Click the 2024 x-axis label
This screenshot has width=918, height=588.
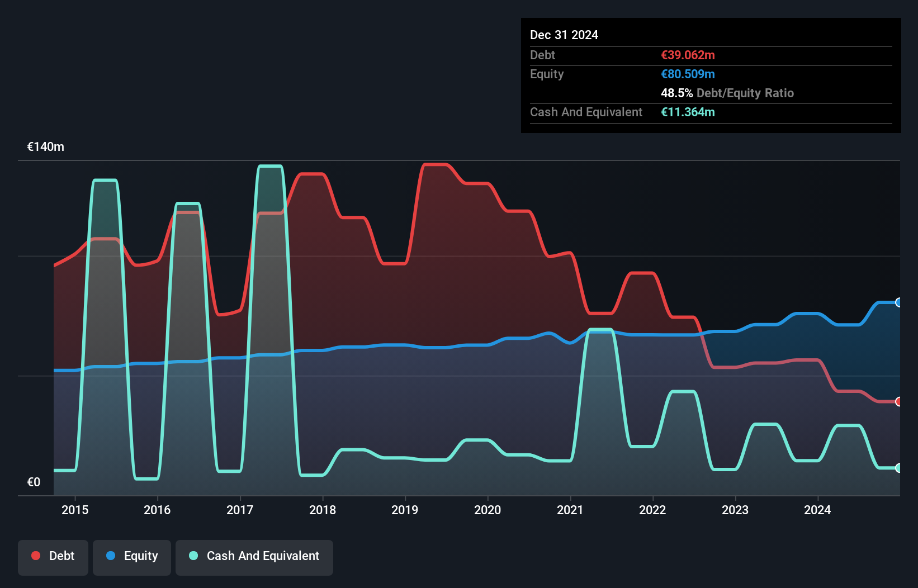(x=817, y=510)
